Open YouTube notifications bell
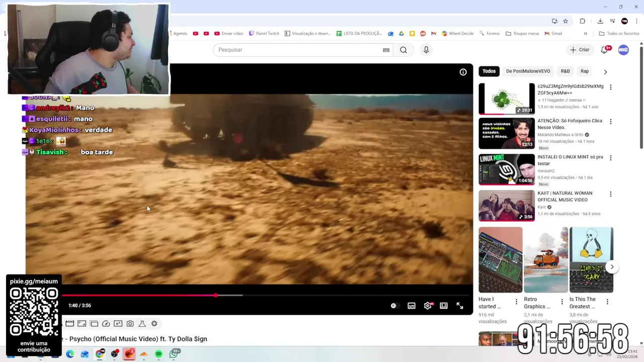This screenshot has height=362, width=644. pyautogui.click(x=605, y=49)
